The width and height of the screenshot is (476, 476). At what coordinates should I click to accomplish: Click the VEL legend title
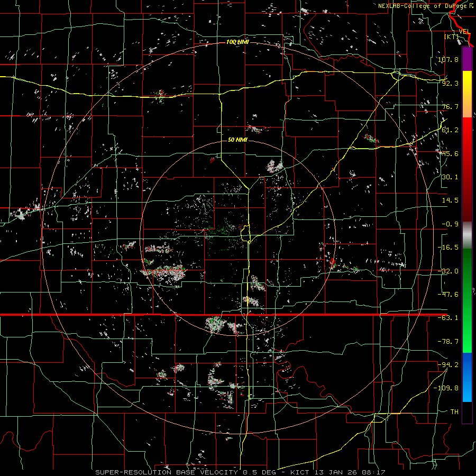tap(464, 32)
